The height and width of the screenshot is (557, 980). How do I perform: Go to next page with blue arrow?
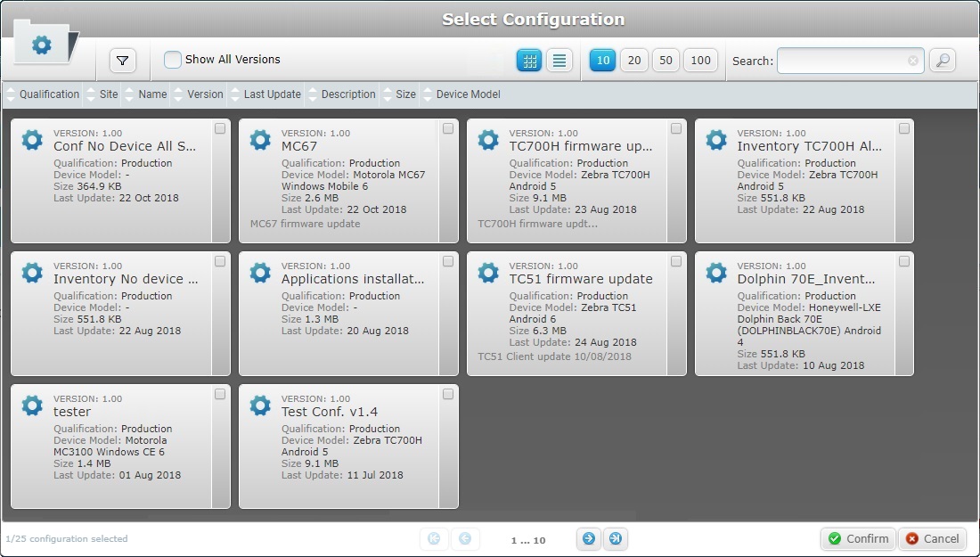pyautogui.click(x=588, y=538)
